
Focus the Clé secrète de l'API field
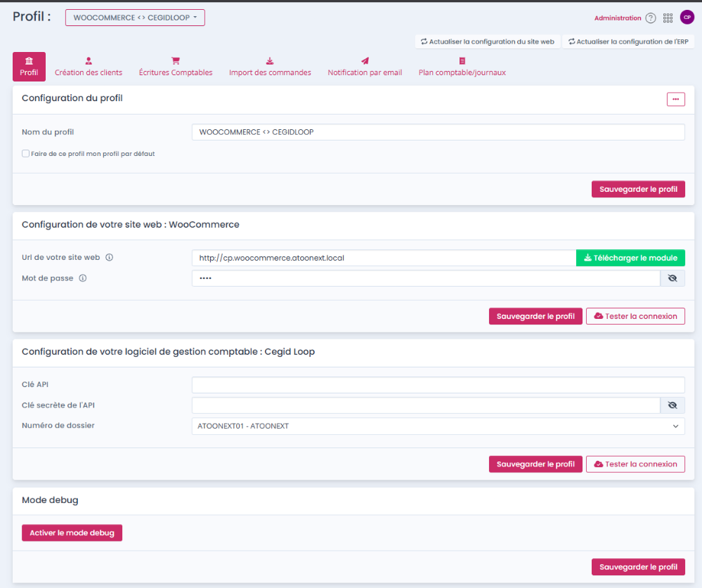(426, 405)
